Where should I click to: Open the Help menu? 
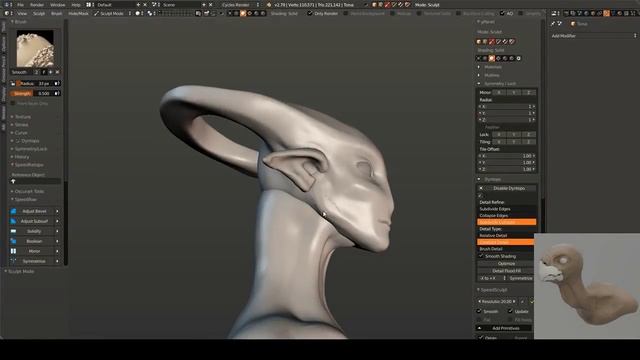76,5
